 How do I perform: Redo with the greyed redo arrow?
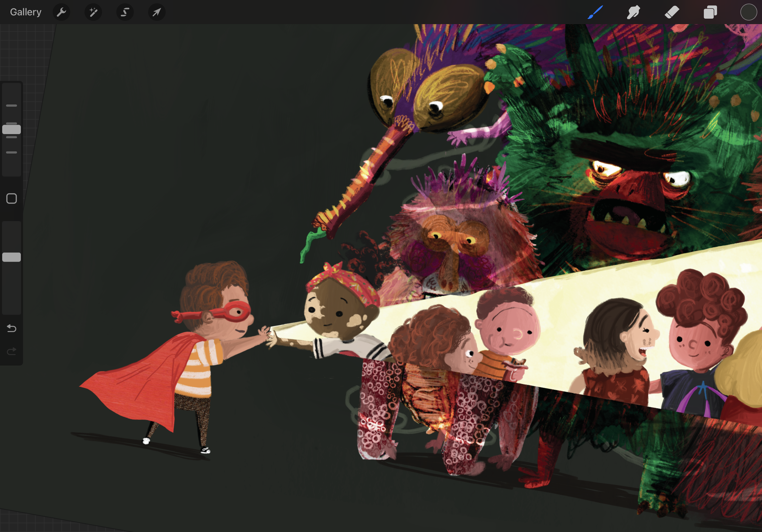pyautogui.click(x=12, y=351)
